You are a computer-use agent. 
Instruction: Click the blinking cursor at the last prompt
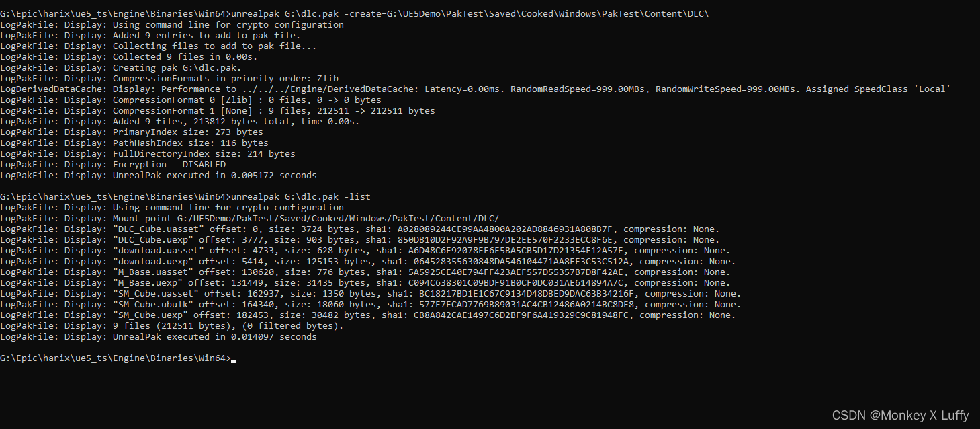[x=233, y=361]
